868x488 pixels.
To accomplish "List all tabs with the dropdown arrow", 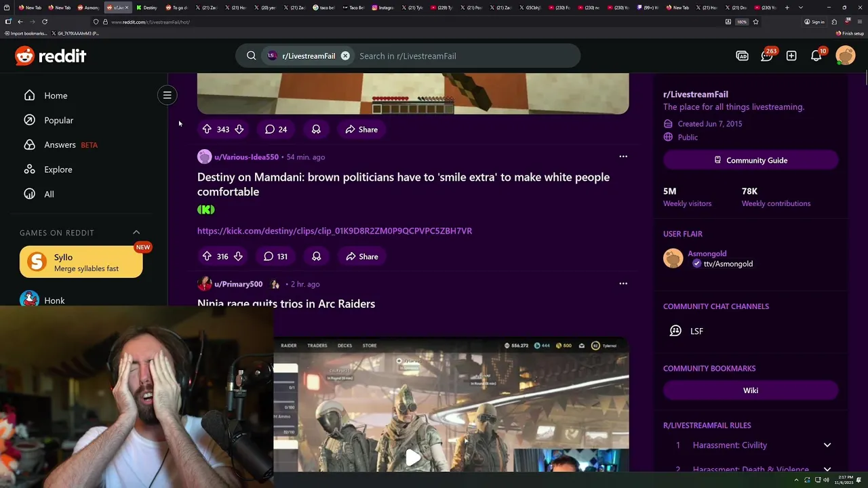I will tap(800, 7).
